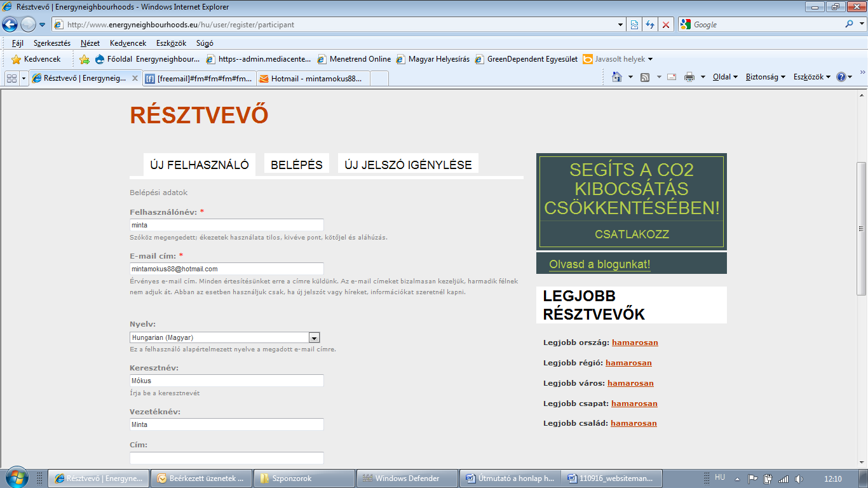This screenshot has height=488, width=868.
Task: Open Quick Tabs grid icon
Action: [x=11, y=78]
